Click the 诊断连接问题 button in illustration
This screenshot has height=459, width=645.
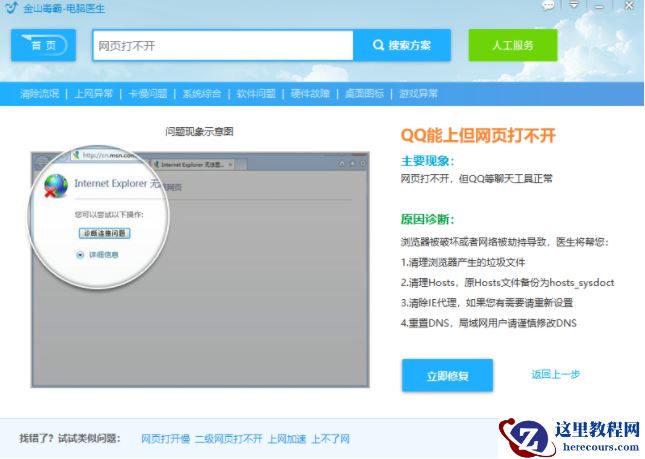(x=104, y=233)
